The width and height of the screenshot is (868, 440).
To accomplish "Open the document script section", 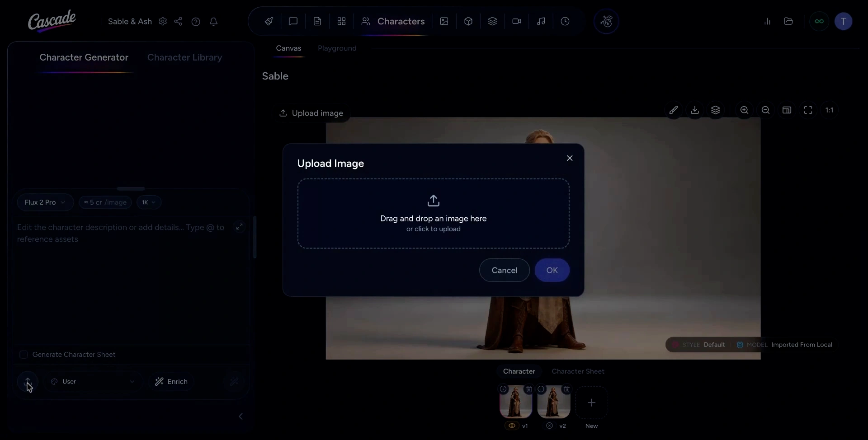I will coord(317,21).
